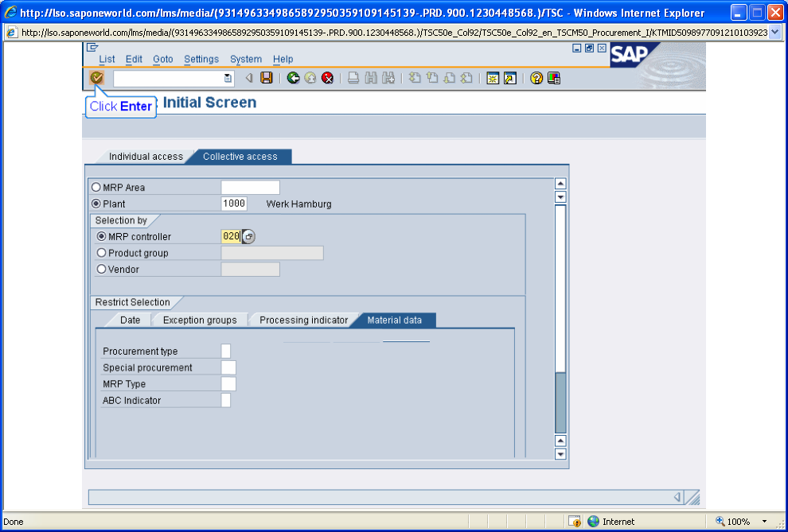Switch to the Collective access tab

[240, 157]
